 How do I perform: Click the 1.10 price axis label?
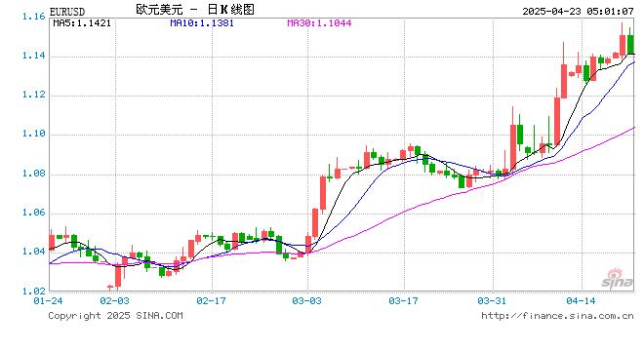[x=34, y=134]
